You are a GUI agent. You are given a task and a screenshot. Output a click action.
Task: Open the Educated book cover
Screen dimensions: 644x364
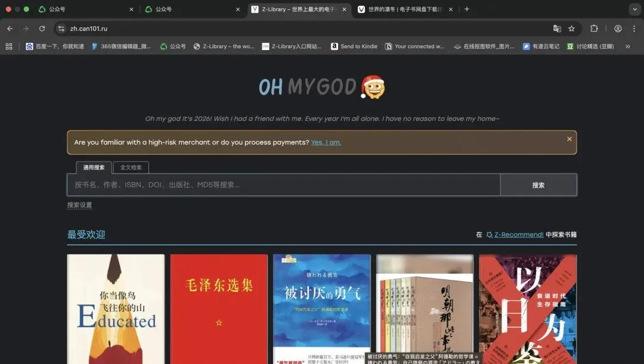coord(116,309)
